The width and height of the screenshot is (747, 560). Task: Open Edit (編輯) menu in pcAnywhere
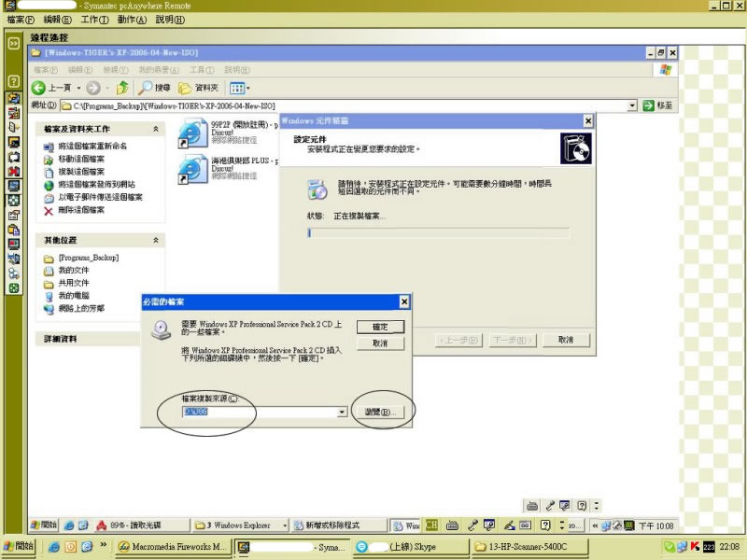tap(57, 20)
